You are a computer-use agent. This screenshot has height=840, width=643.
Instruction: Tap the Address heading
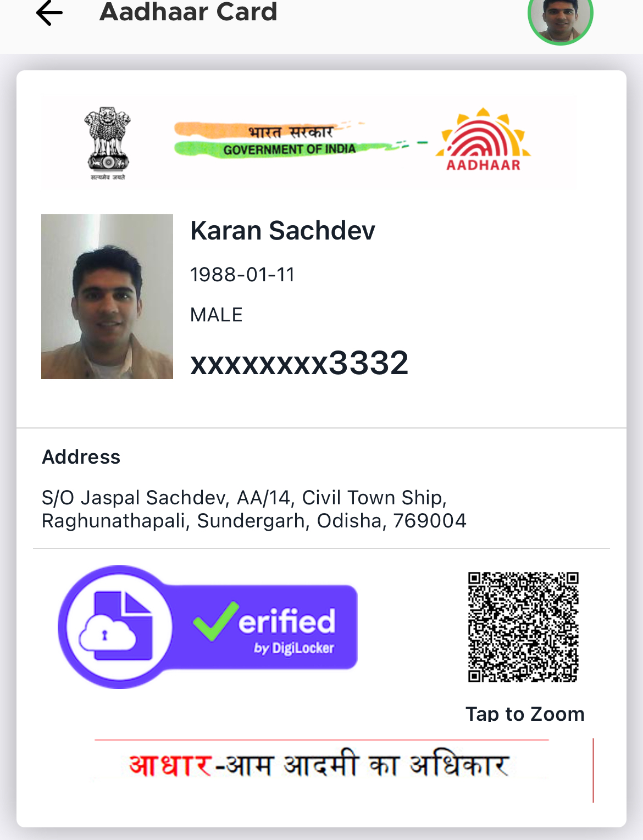coord(81,457)
